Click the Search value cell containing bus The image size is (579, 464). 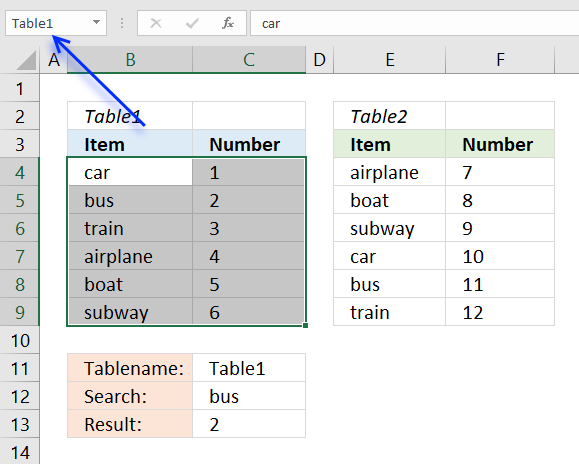[249, 396]
